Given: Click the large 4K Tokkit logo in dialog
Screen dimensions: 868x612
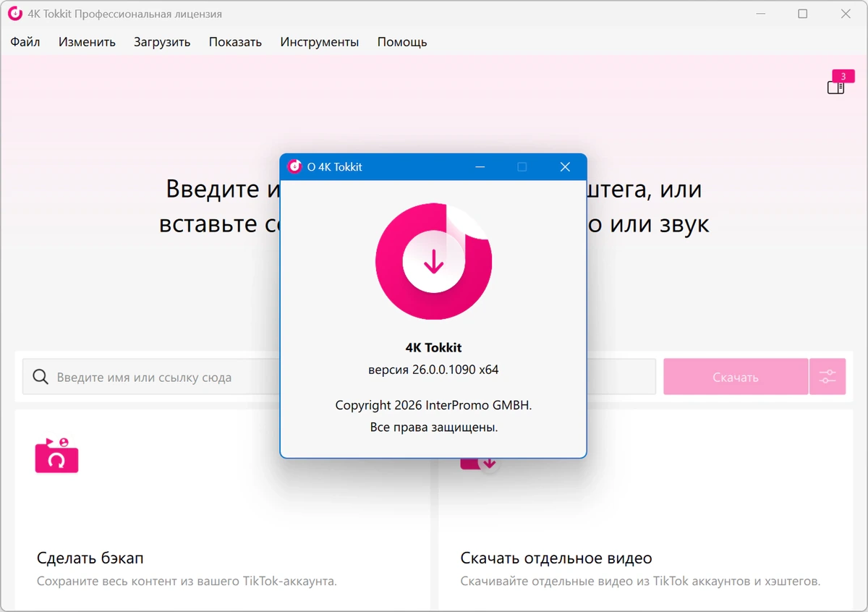Looking at the screenshot, I should (x=433, y=261).
